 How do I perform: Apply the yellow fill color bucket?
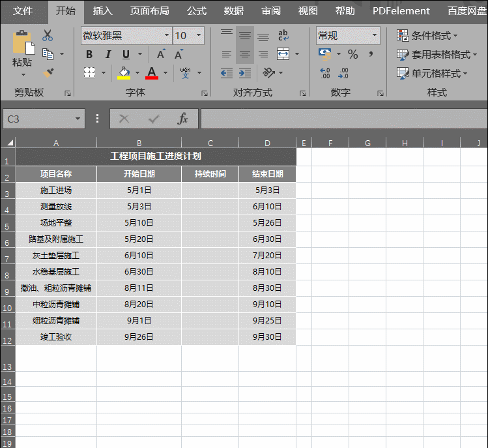point(124,73)
